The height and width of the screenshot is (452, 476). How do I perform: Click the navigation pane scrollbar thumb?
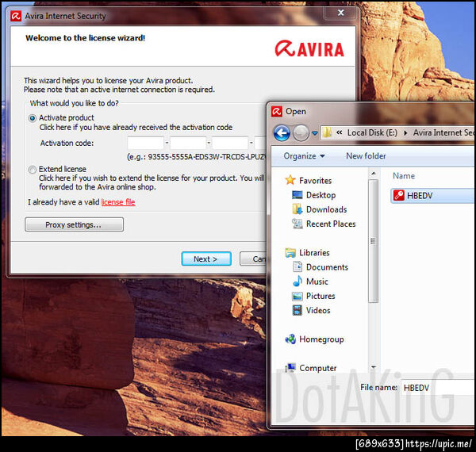[374, 241]
